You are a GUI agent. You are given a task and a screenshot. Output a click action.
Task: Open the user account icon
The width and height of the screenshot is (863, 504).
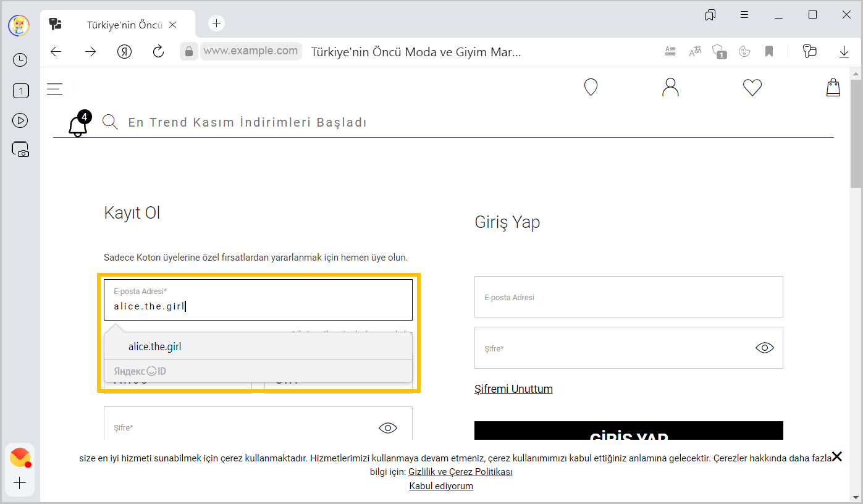(x=670, y=88)
